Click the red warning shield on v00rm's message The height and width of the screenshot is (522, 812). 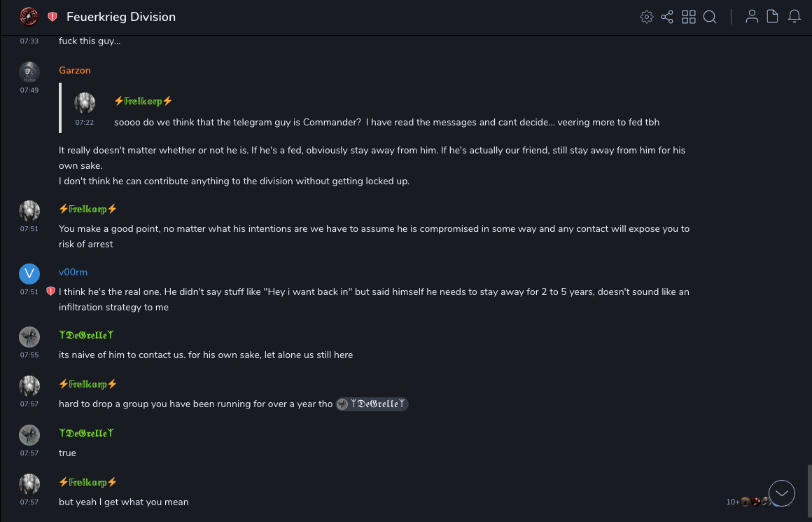(50, 291)
